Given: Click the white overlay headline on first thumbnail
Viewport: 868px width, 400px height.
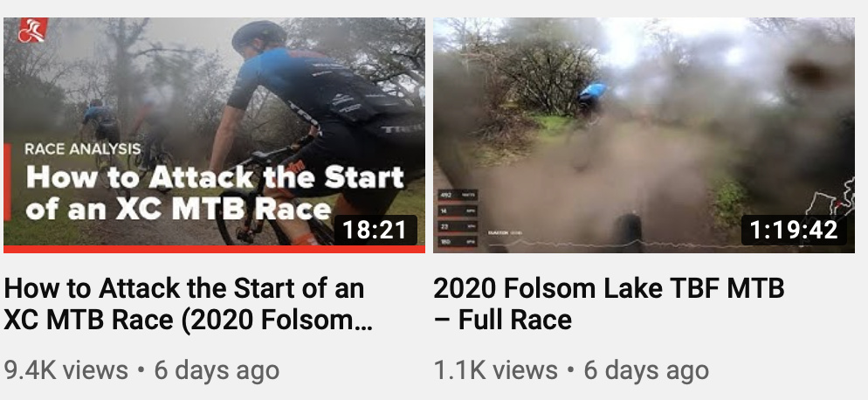Looking at the screenshot, I should coord(215,193).
